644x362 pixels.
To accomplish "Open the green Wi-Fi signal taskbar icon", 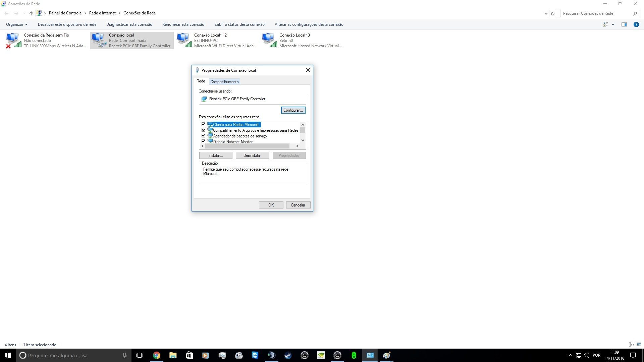I will click(x=321, y=355).
